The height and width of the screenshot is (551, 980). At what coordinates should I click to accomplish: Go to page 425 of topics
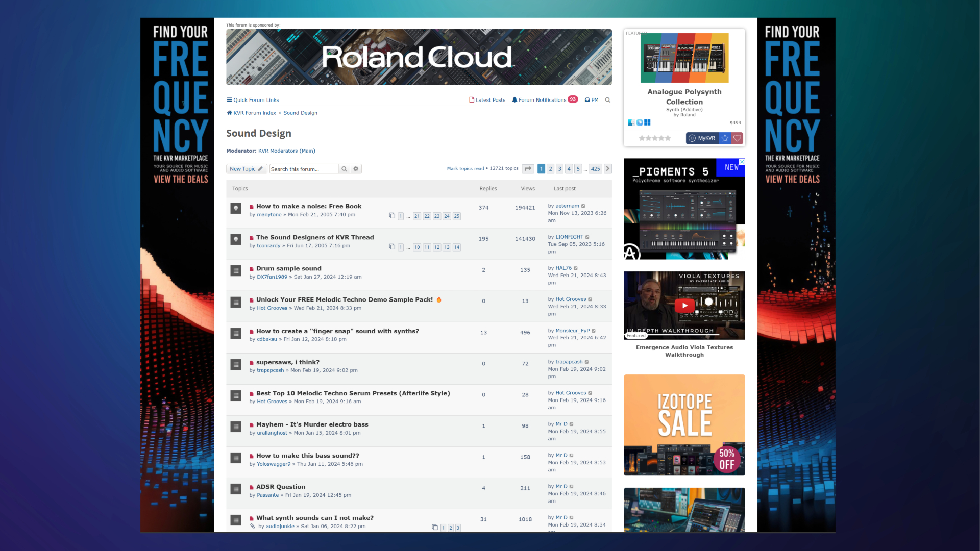(x=596, y=169)
